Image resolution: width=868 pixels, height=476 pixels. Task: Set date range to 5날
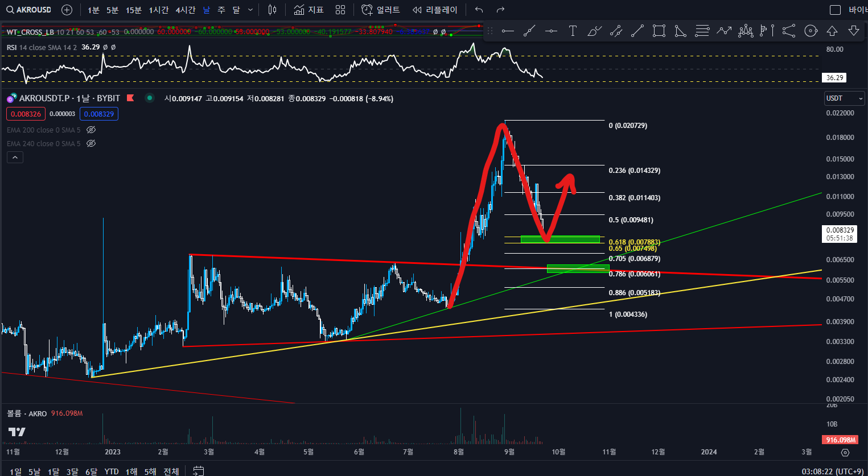[35, 471]
